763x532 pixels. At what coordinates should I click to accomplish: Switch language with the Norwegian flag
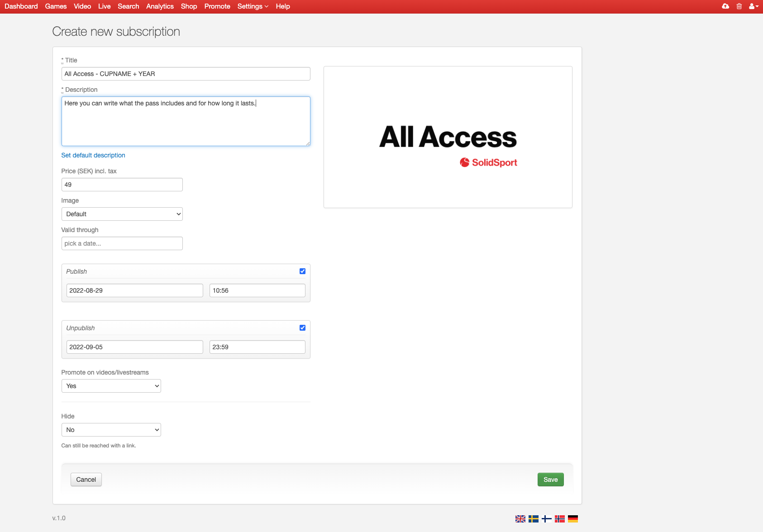(x=560, y=519)
